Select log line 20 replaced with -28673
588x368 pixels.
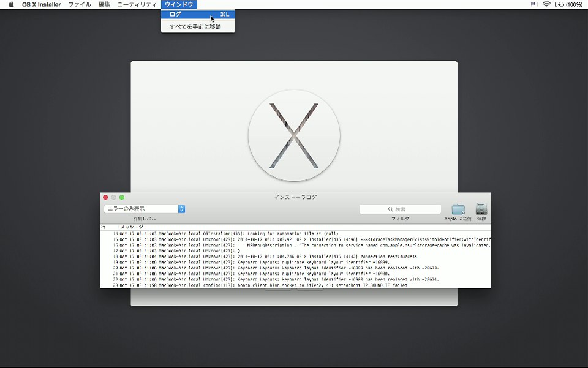pyautogui.click(x=295, y=268)
